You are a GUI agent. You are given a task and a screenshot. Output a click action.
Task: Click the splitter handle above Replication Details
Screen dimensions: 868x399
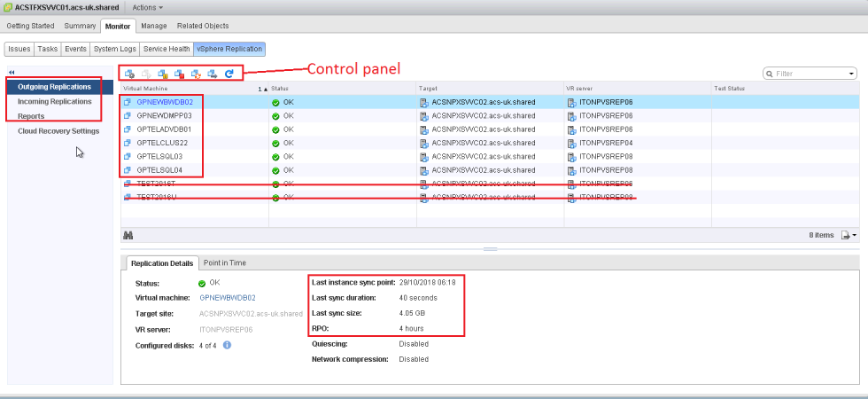(x=489, y=249)
